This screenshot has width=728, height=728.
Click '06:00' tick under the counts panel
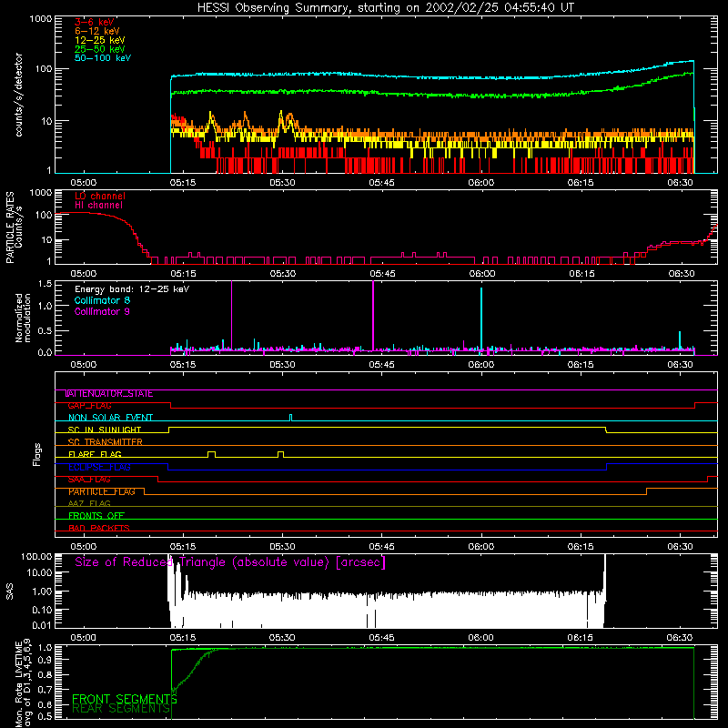[481, 183]
